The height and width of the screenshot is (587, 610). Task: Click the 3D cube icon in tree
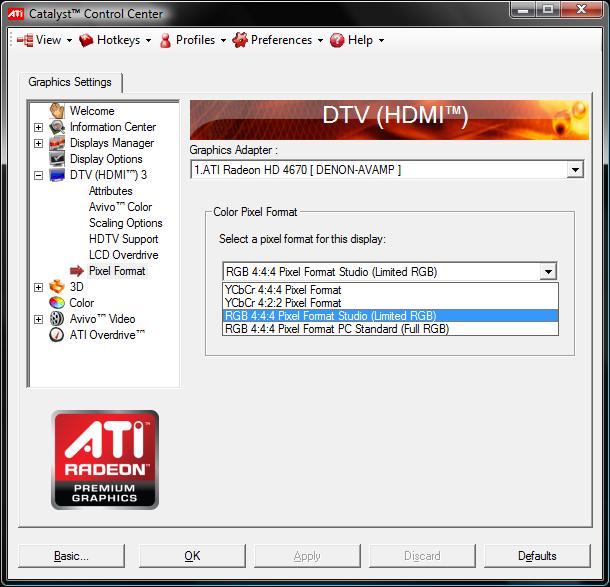(x=57, y=287)
